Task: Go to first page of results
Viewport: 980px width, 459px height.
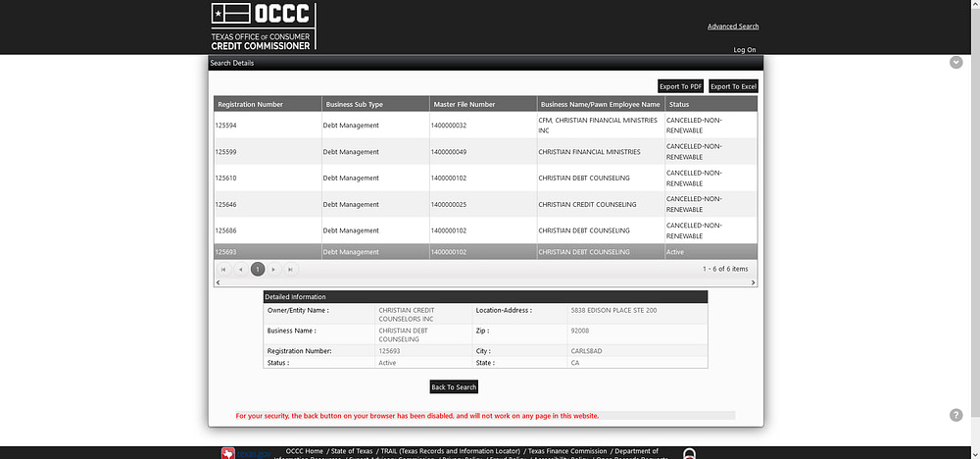Action: coord(223,269)
